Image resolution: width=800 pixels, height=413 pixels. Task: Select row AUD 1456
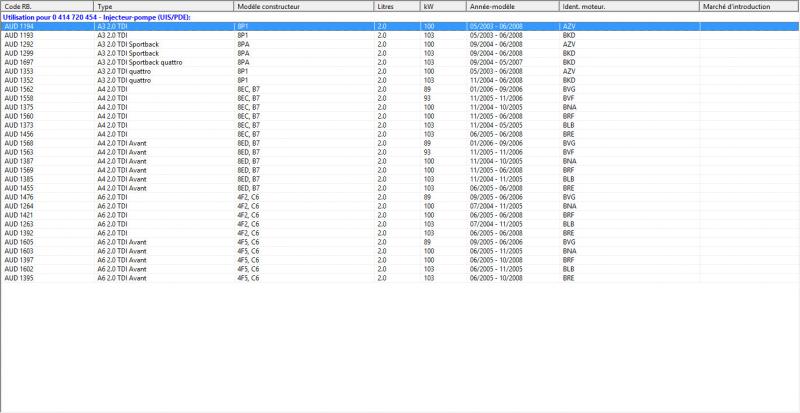coord(400,134)
